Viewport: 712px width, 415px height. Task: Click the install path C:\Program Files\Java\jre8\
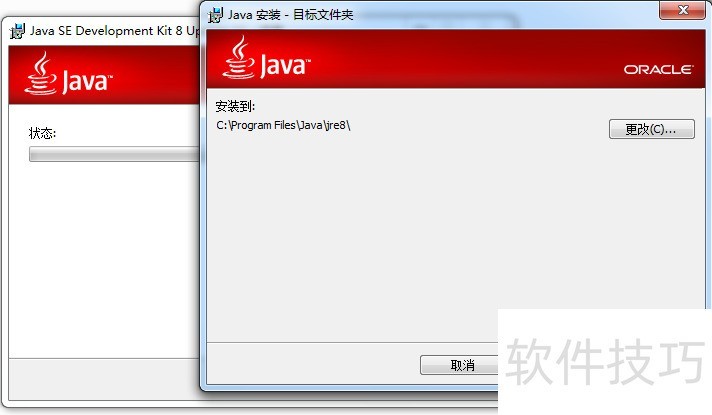tap(283, 125)
